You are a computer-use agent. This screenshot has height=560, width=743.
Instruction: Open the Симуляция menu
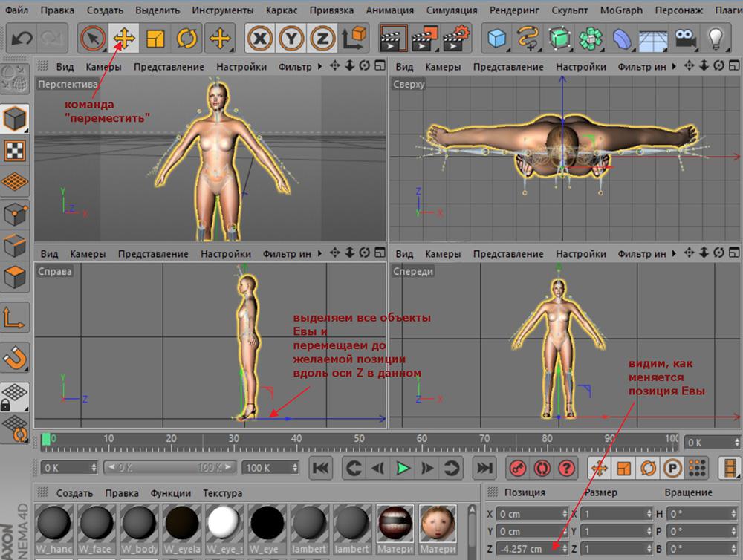[452, 11]
